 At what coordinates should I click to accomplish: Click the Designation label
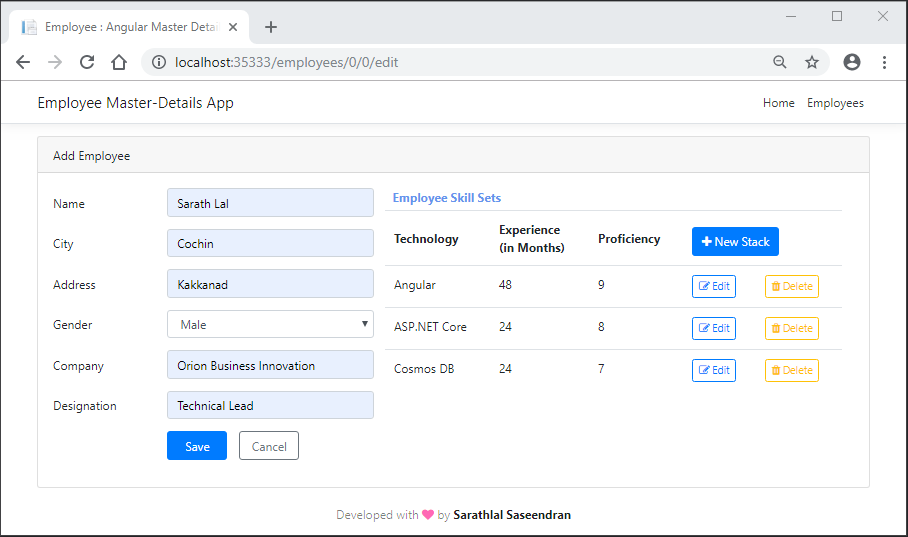click(85, 406)
